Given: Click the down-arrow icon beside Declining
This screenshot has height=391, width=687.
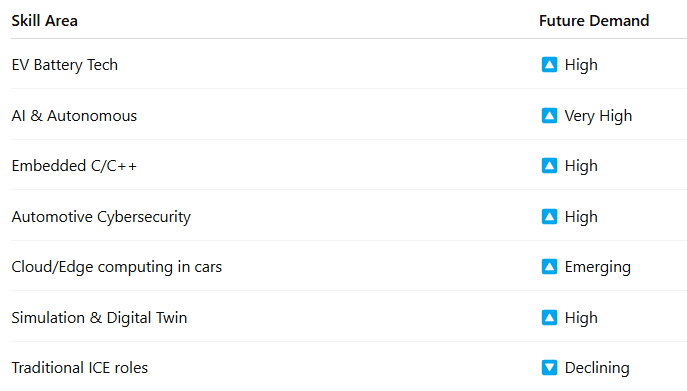Looking at the screenshot, I should pos(549,368).
